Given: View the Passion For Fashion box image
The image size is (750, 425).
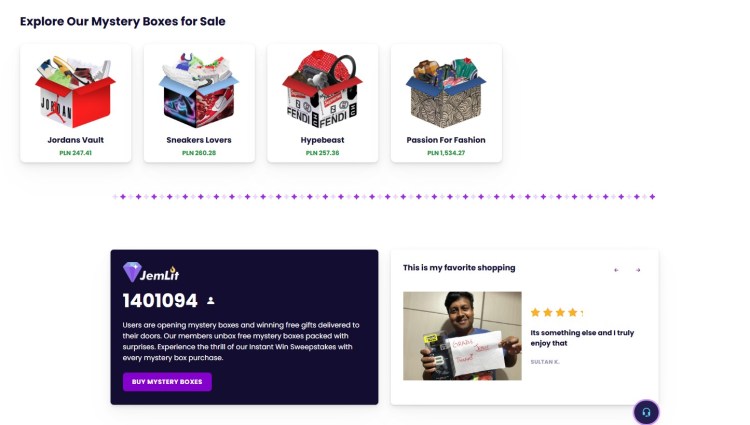Looking at the screenshot, I should (445, 90).
